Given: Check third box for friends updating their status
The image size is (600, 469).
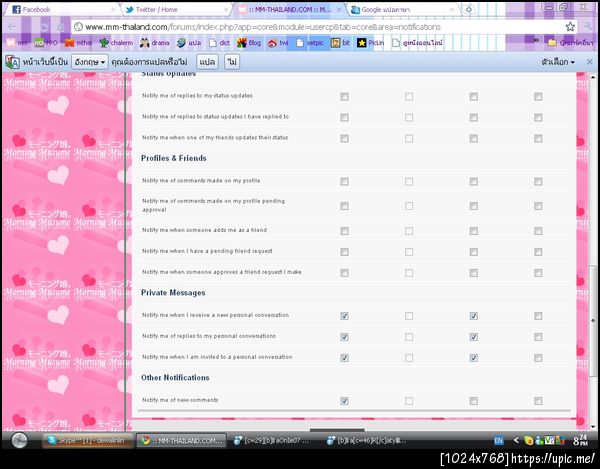Looking at the screenshot, I should [474, 138].
